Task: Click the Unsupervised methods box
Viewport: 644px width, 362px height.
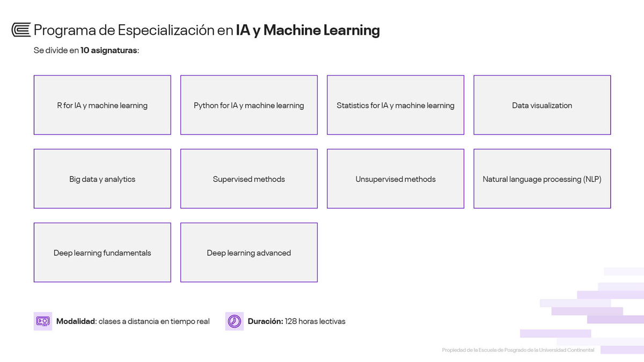Action: (396, 179)
